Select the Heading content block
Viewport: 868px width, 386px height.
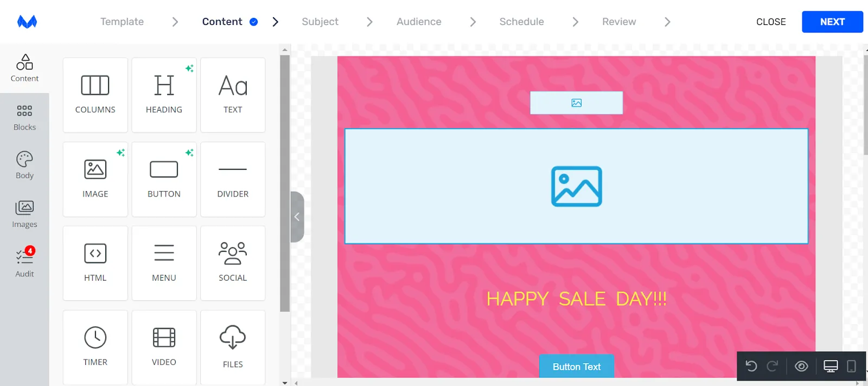click(164, 95)
